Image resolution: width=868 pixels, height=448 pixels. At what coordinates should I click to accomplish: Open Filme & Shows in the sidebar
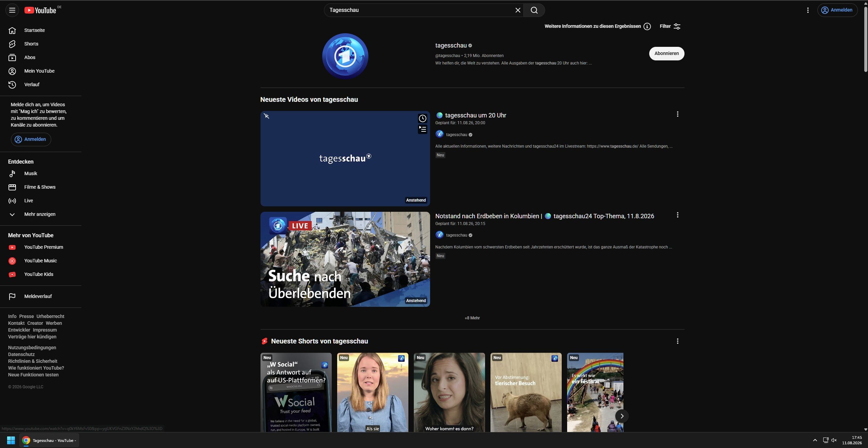[x=41, y=187]
